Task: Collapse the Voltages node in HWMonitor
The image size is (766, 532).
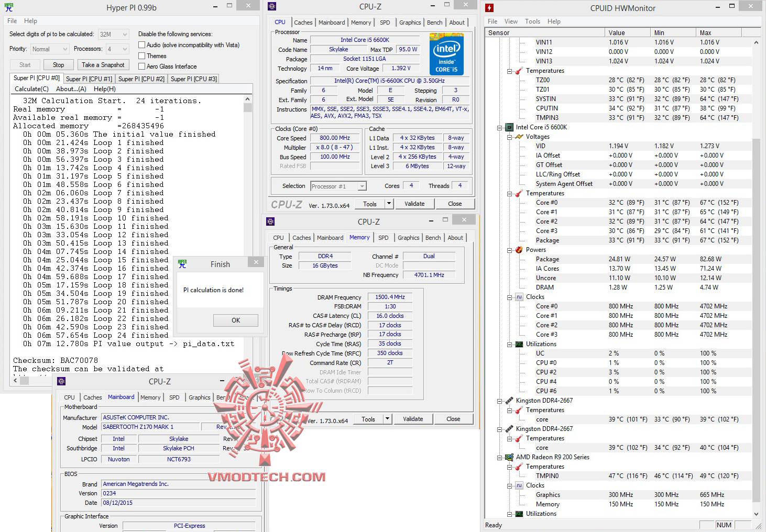Action: 509,137
